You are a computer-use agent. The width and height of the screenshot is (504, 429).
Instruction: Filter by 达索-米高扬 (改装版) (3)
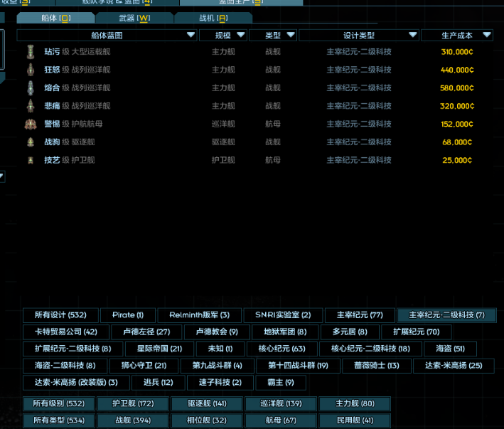(76, 383)
